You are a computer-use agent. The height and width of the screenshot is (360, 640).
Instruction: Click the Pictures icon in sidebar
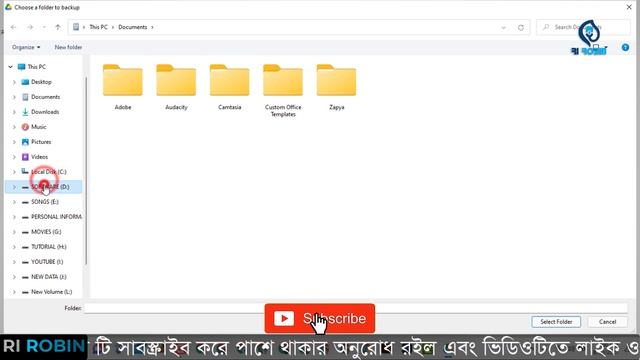[25, 142]
